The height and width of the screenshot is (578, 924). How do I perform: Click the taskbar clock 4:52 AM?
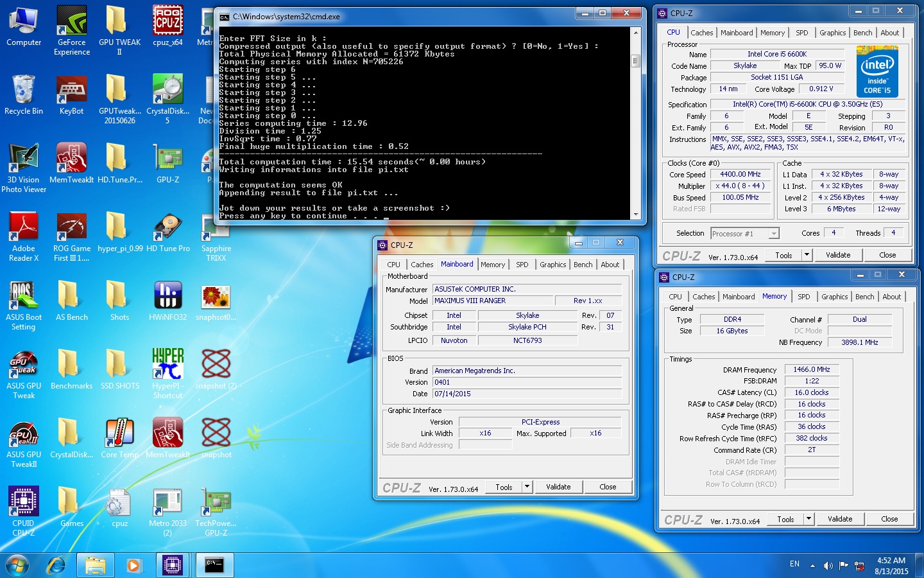[x=891, y=561]
